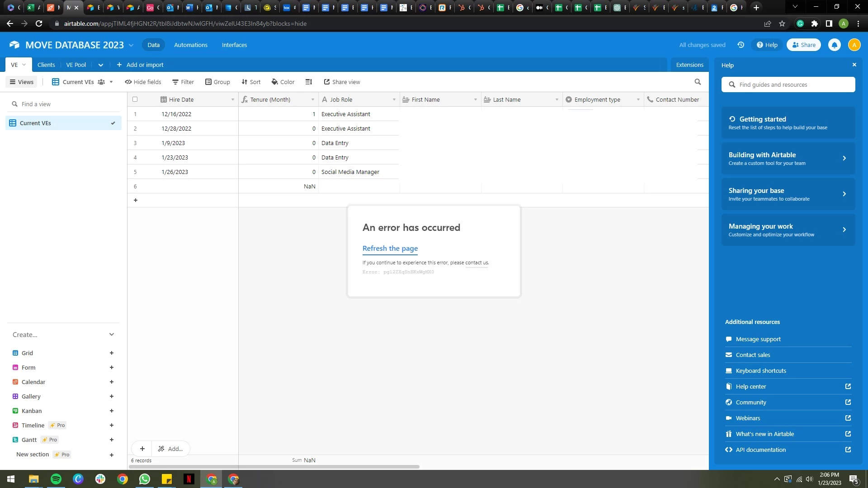Image resolution: width=868 pixels, height=488 pixels.
Task: Collapse the Create section chevron
Action: pyautogui.click(x=112, y=334)
